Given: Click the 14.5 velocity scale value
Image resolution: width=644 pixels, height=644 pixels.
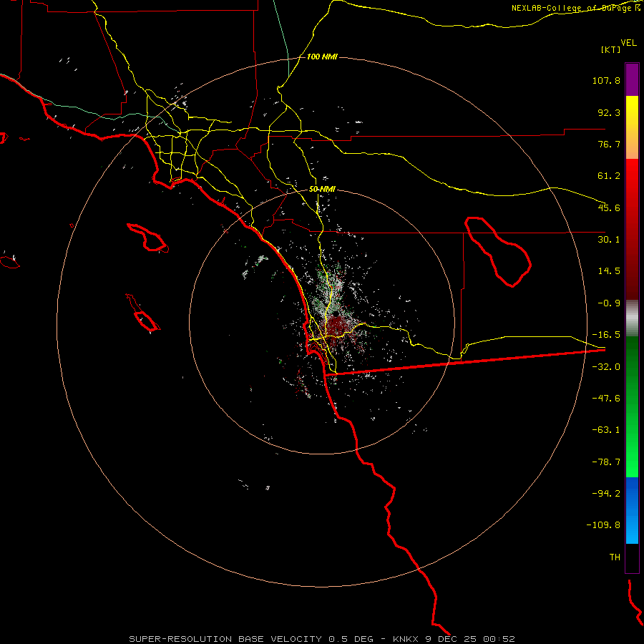Looking at the screenshot, I should point(609,271).
